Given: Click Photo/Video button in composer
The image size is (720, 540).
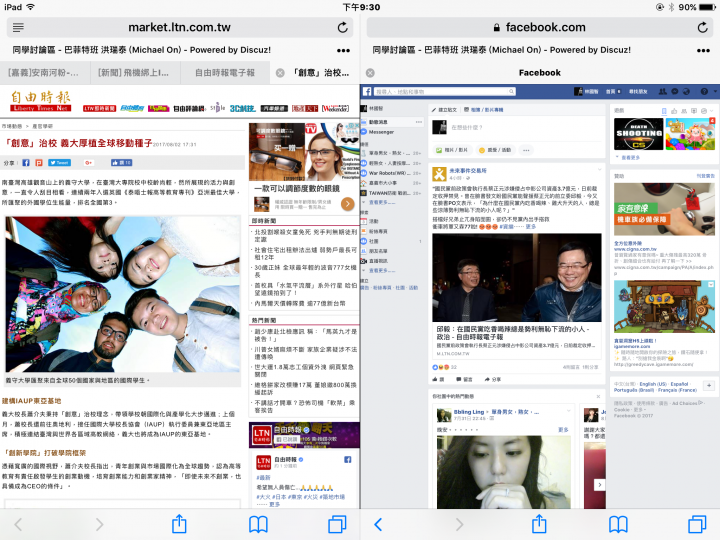Looking at the screenshot, I should tap(452, 150).
